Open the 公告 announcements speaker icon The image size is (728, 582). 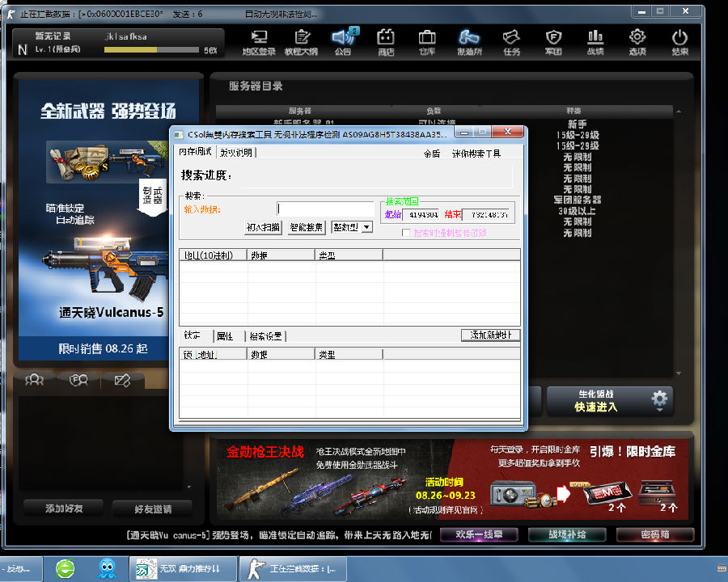(343, 42)
